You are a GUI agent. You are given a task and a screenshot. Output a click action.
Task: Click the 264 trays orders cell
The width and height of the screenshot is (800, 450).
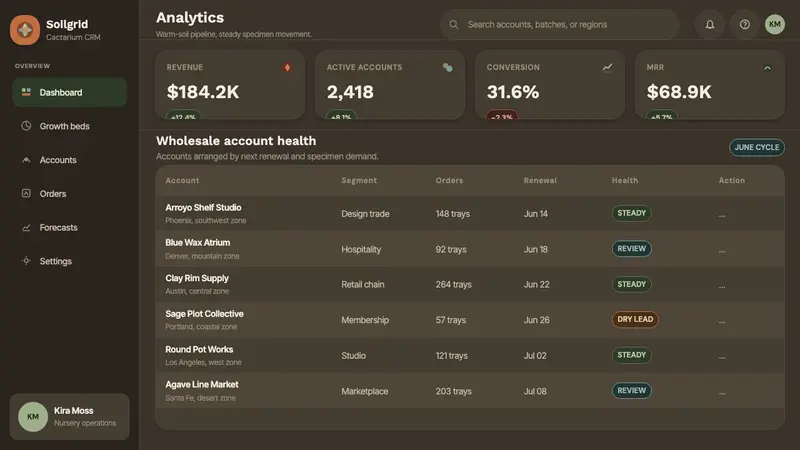(454, 285)
